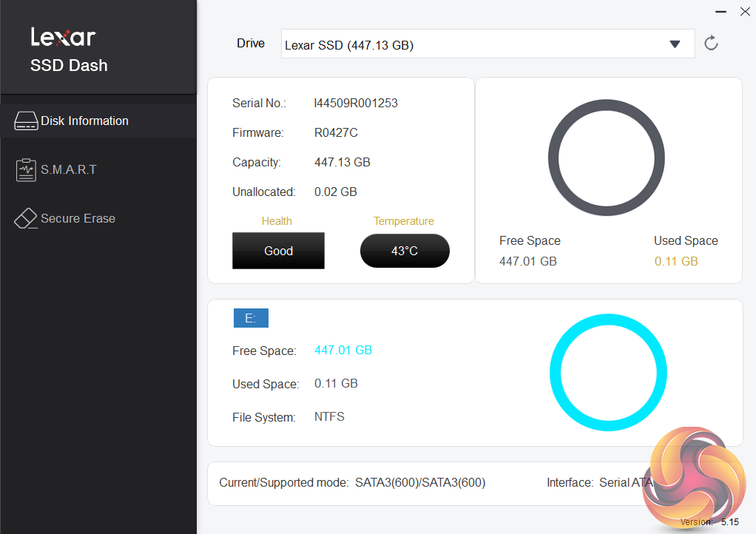Click the Lexar SSD (447.13 GB) drive field

[x=488, y=44]
